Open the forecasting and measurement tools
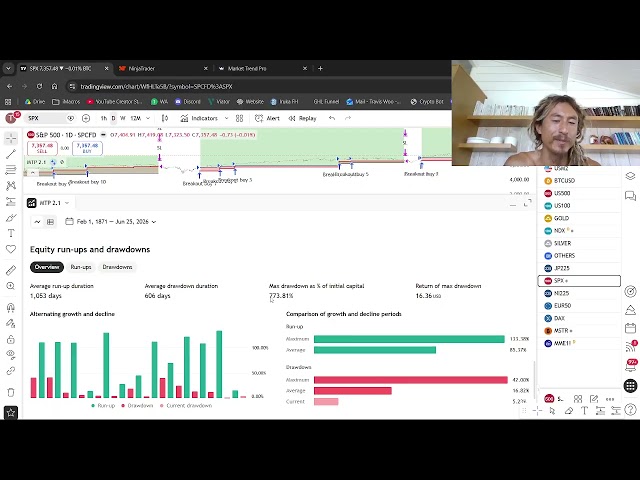The height and width of the screenshot is (480, 640). tap(11, 202)
